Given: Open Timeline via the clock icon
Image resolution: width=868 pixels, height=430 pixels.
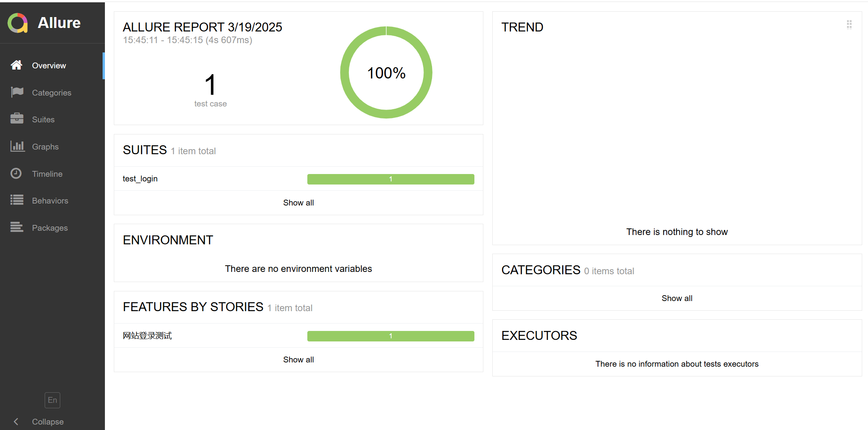Looking at the screenshot, I should (16, 173).
